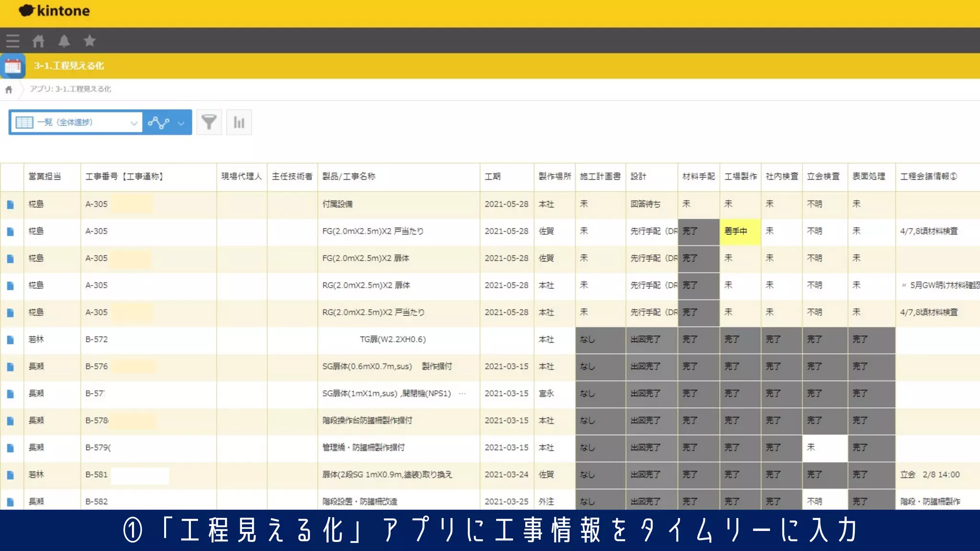The height and width of the screenshot is (551, 980).
Task: Click the kintone logo
Action: 54,11
